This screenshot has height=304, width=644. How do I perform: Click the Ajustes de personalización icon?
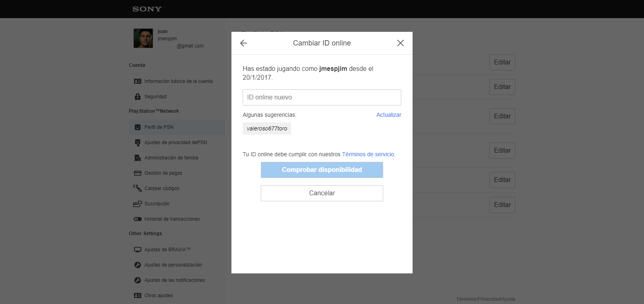(138, 265)
